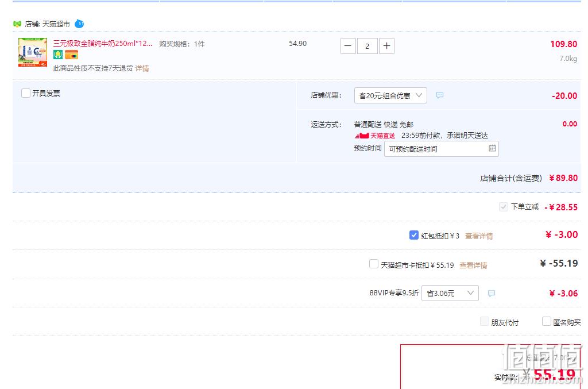This screenshot has width=588, height=389.
Task: Focus the quantity field showing 2
Action: coord(367,46)
